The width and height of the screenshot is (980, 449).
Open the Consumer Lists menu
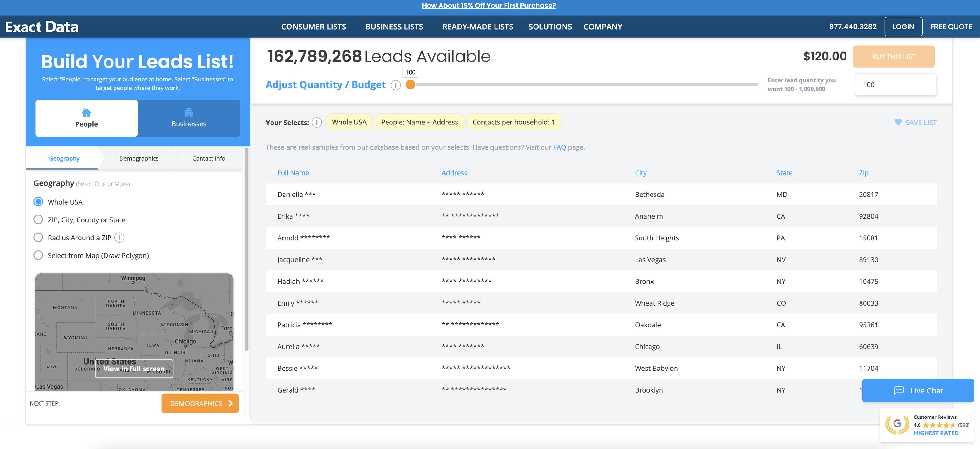pyautogui.click(x=314, y=27)
